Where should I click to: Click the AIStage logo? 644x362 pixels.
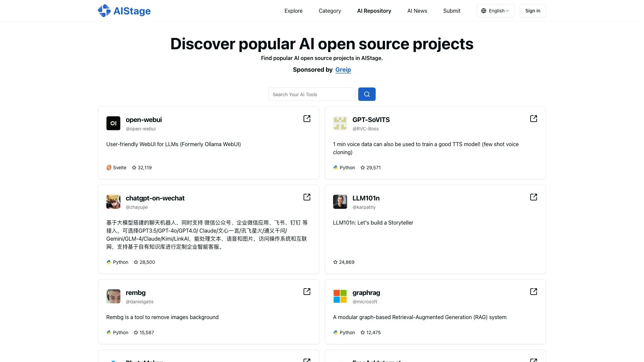tap(124, 11)
